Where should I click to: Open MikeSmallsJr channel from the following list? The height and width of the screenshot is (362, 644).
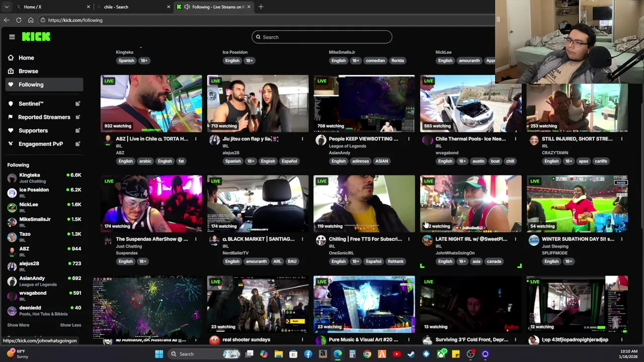(x=44, y=222)
